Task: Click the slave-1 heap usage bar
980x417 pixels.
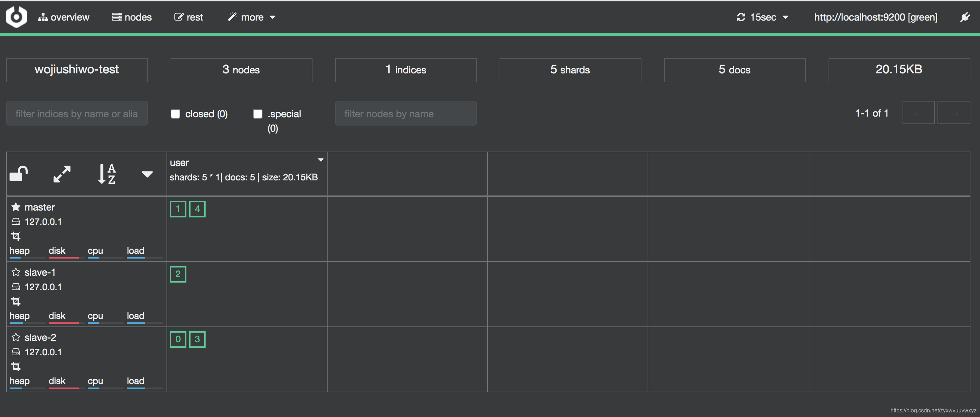Action: point(27,323)
